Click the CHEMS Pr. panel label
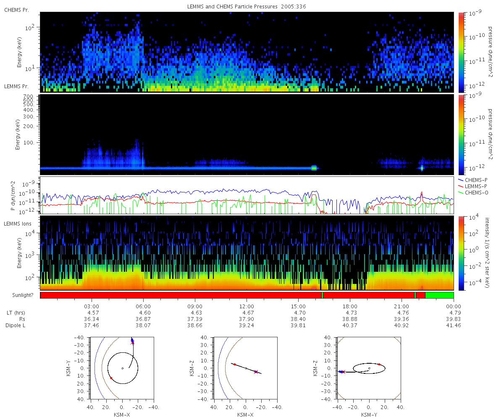 (x=16, y=10)
